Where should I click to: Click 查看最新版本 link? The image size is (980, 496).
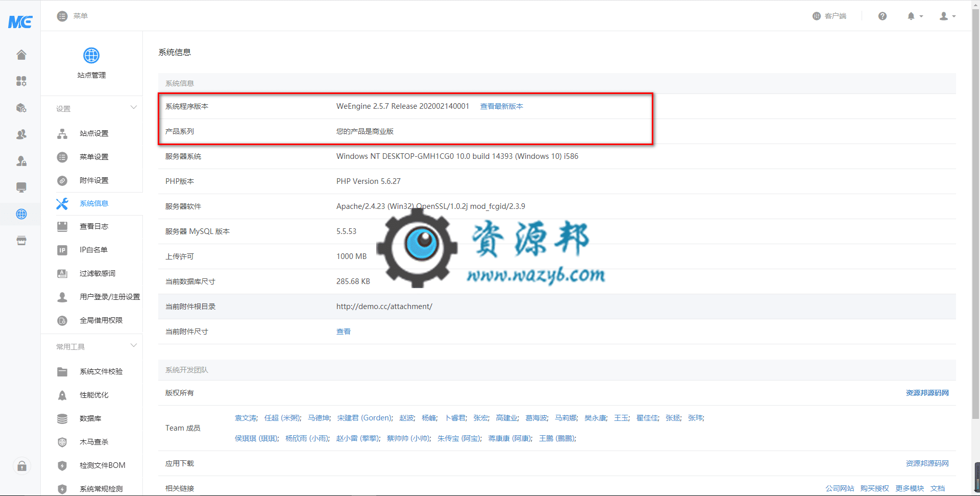(501, 106)
